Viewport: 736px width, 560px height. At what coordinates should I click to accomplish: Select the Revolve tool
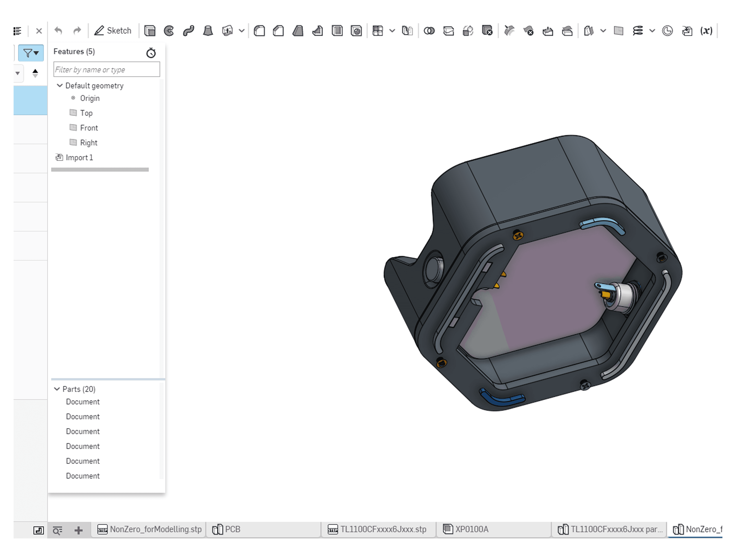tap(169, 31)
